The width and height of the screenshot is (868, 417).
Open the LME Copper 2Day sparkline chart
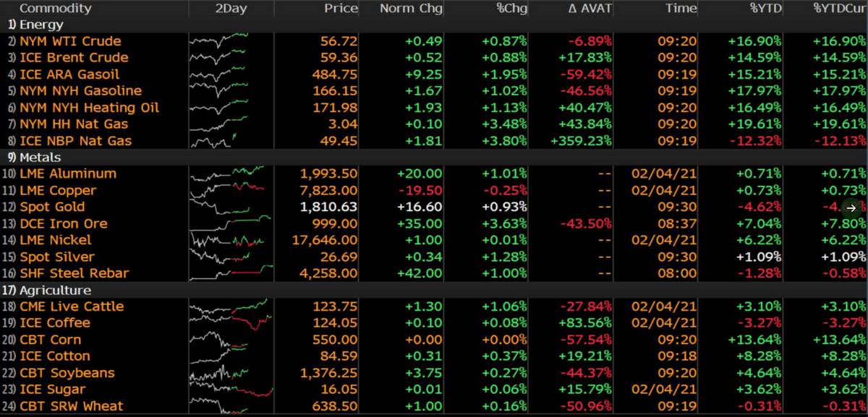[x=231, y=190]
